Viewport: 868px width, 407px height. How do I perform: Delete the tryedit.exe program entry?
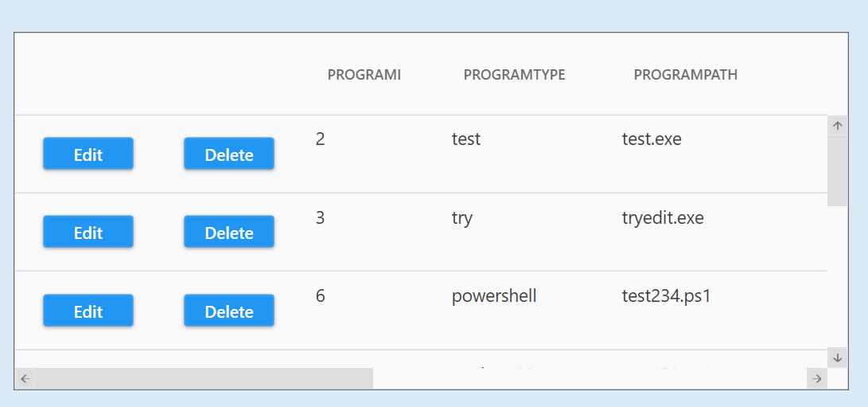[x=229, y=232]
